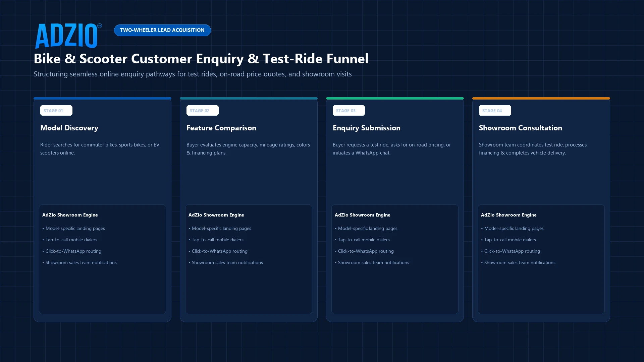644x362 pixels.
Task: Click 'AdZio Showroom Engine' in Model Discovery card
Action: coord(70,215)
